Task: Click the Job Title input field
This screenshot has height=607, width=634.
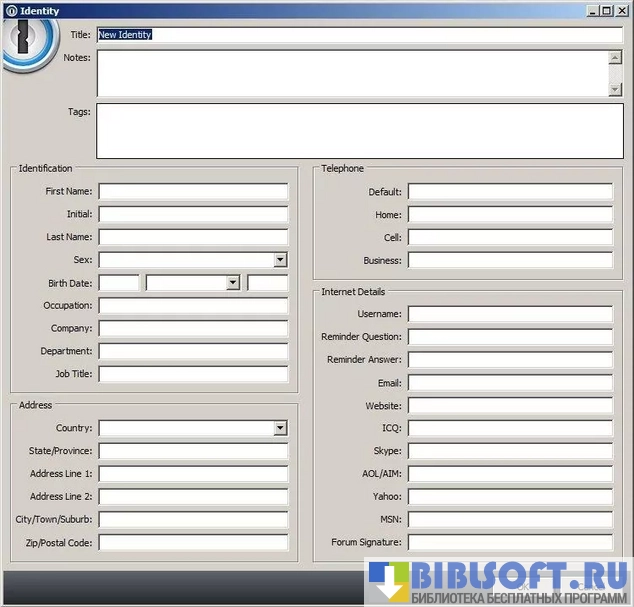Action: click(x=193, y=374)
